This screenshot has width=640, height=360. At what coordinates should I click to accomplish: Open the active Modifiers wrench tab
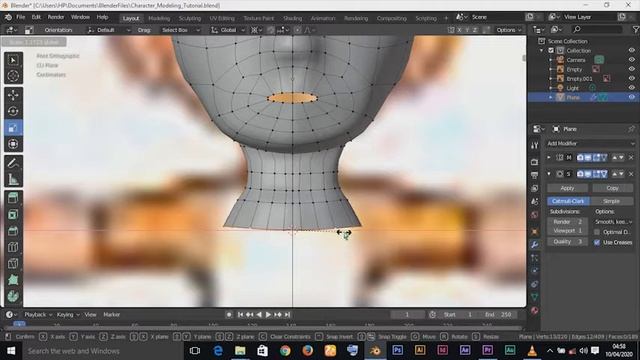point(535,244)
